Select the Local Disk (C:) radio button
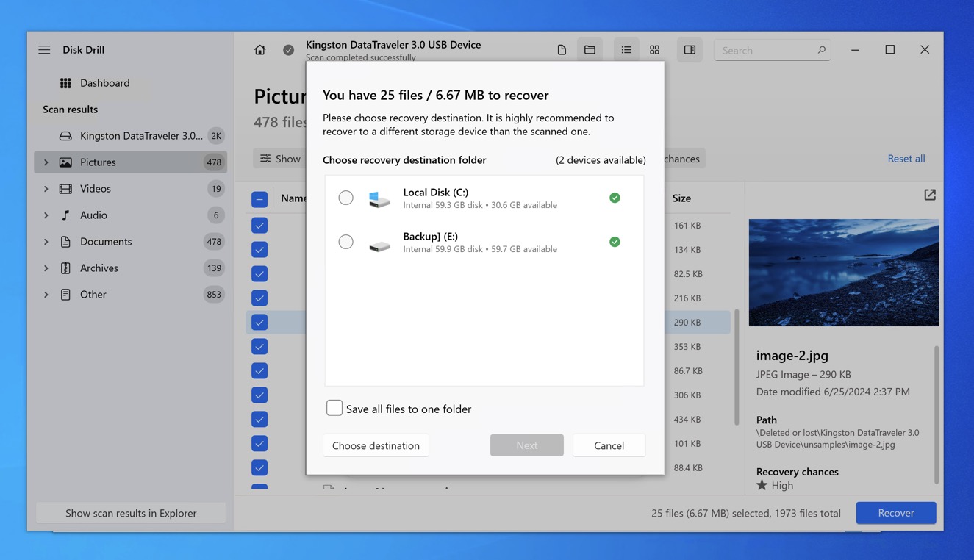Viewport: 974px width, 560px height. [345, 198]
